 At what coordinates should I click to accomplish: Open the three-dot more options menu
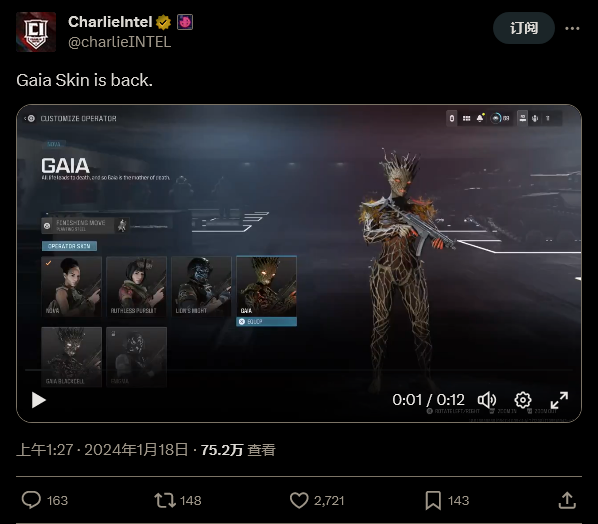572,28
